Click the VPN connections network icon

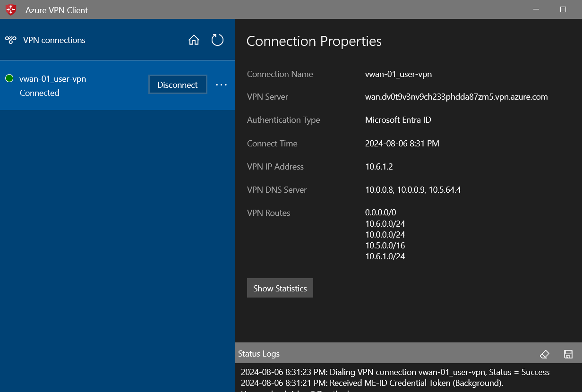click(10, 40)
